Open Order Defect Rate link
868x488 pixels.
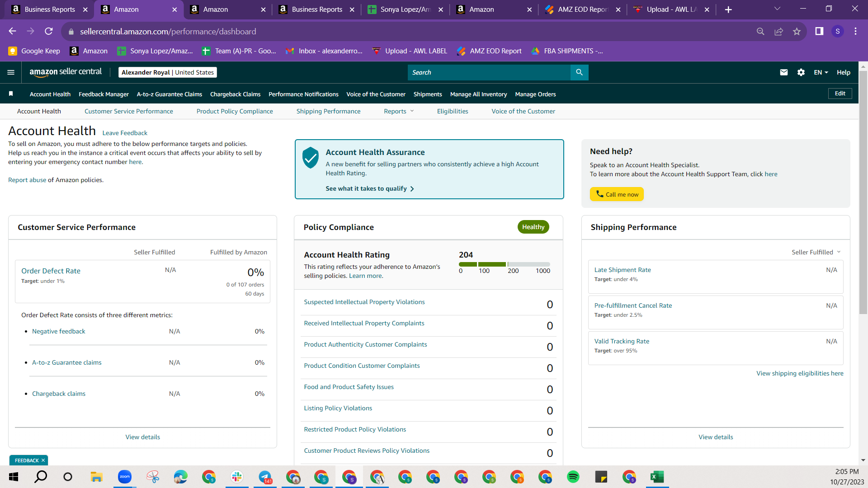[51, 271]
